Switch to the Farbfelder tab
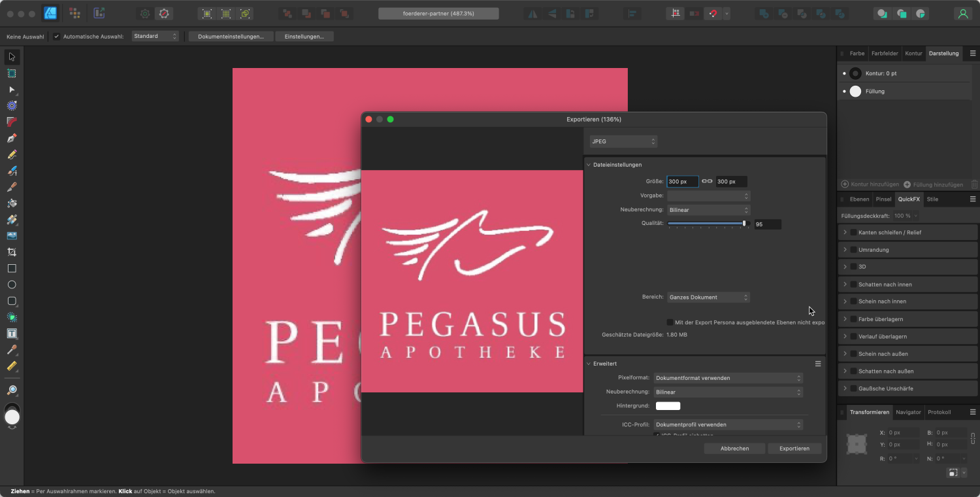Screen dimensions: 980x497 tap(885, 53)
